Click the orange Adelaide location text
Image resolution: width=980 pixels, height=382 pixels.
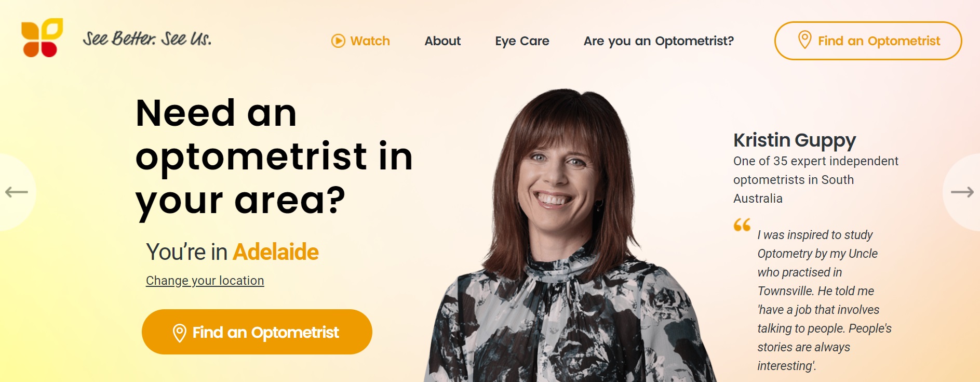tap(275, 252)
